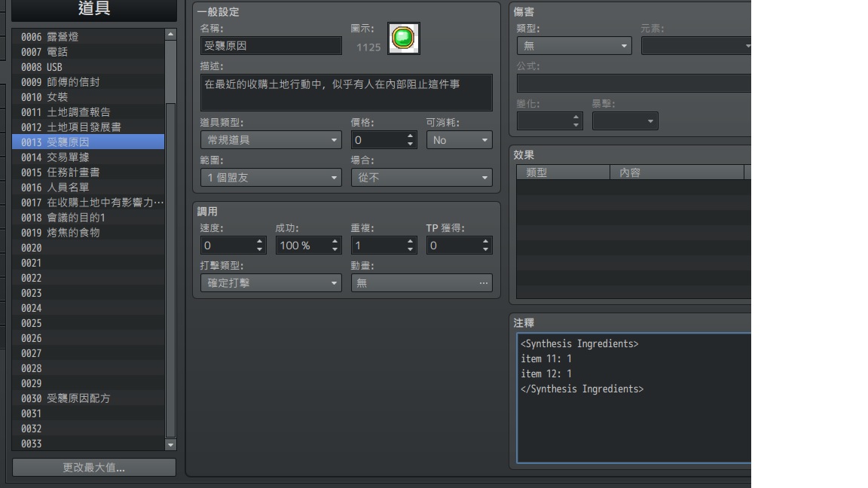Select item 0017 在收購土地中有影響力
Viewport: 868px width, 488px height.
[88, 203]
